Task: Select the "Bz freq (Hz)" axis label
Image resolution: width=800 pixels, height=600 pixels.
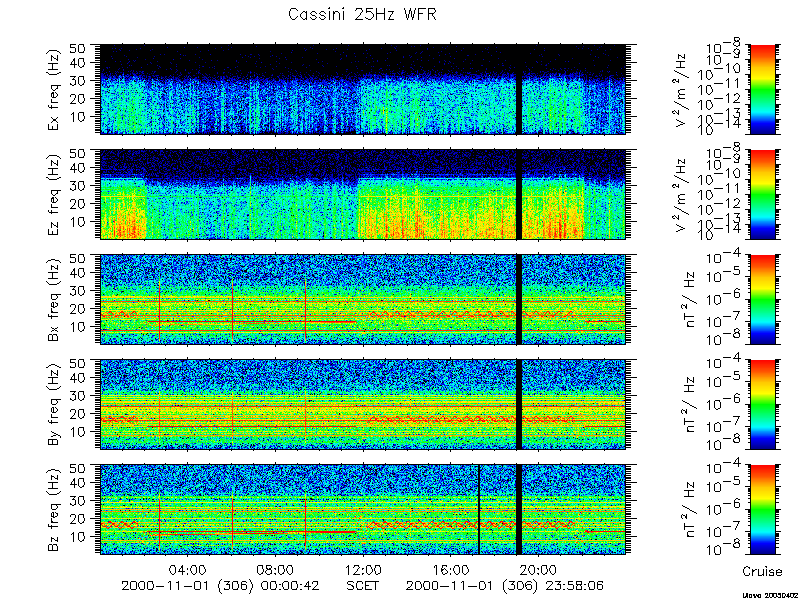Action: 55,510
